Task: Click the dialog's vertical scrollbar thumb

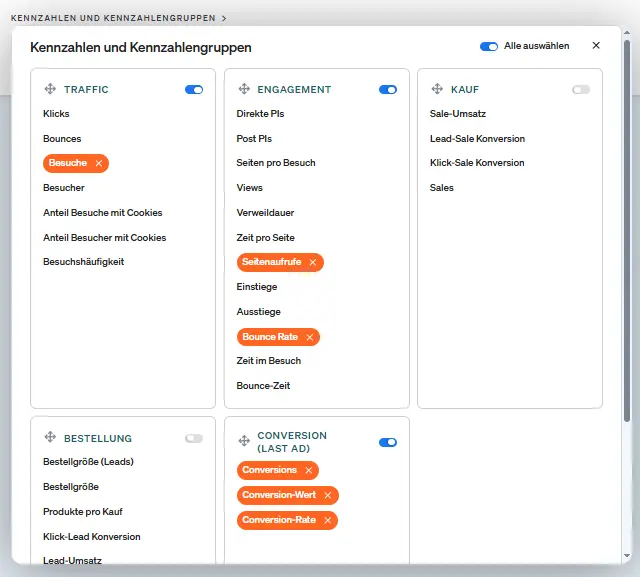Action: coord(627,231)
